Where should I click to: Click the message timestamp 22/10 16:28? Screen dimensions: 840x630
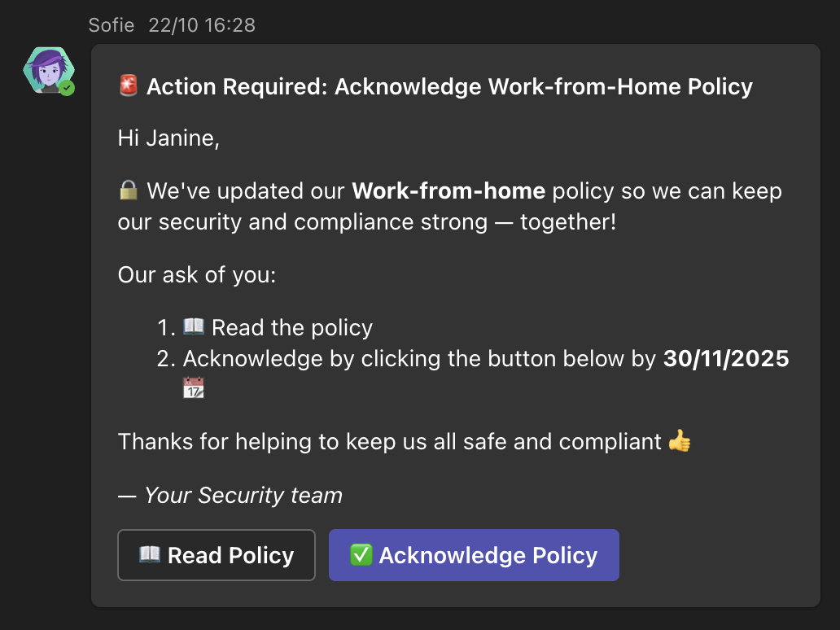click(202, 25)
